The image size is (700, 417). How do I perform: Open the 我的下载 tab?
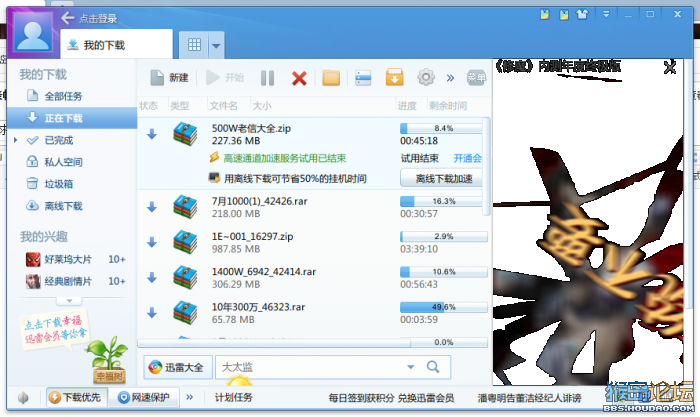pyautogui.click(x=116, y=44)
